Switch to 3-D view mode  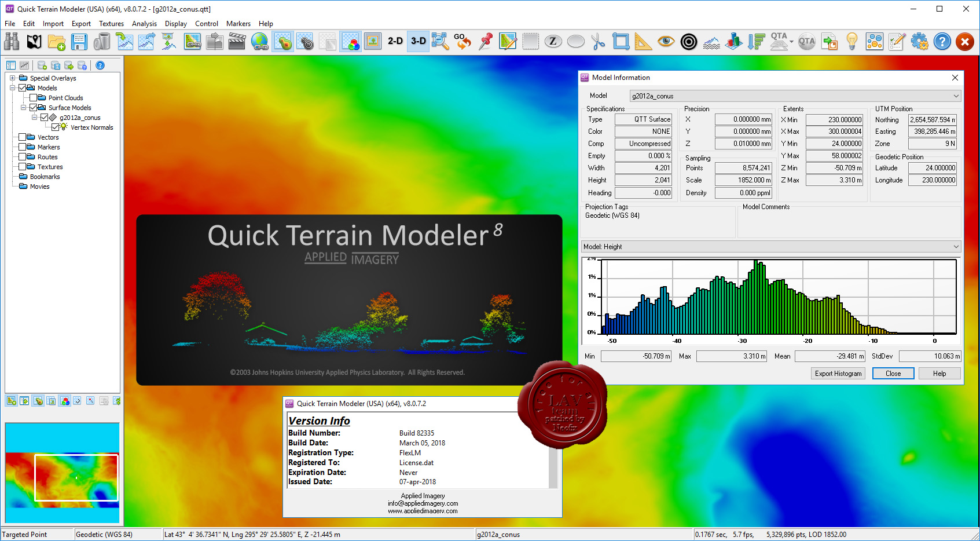click(418, 41)
